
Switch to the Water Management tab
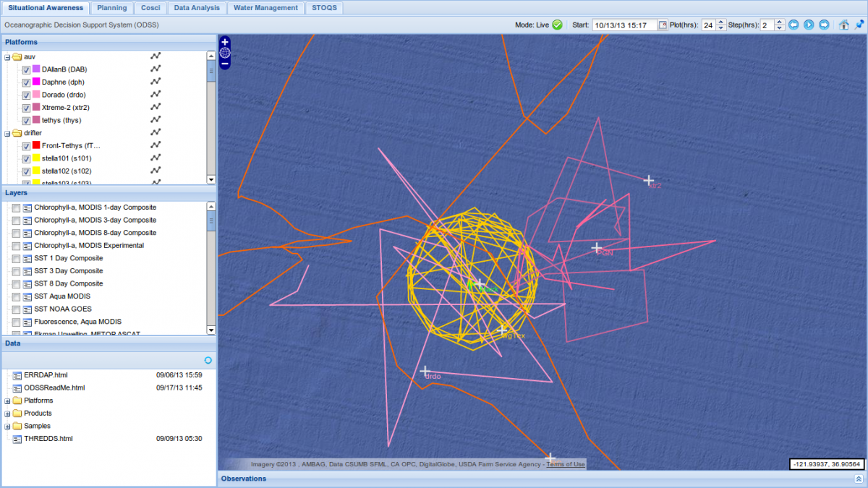click(x=265, y=8)
